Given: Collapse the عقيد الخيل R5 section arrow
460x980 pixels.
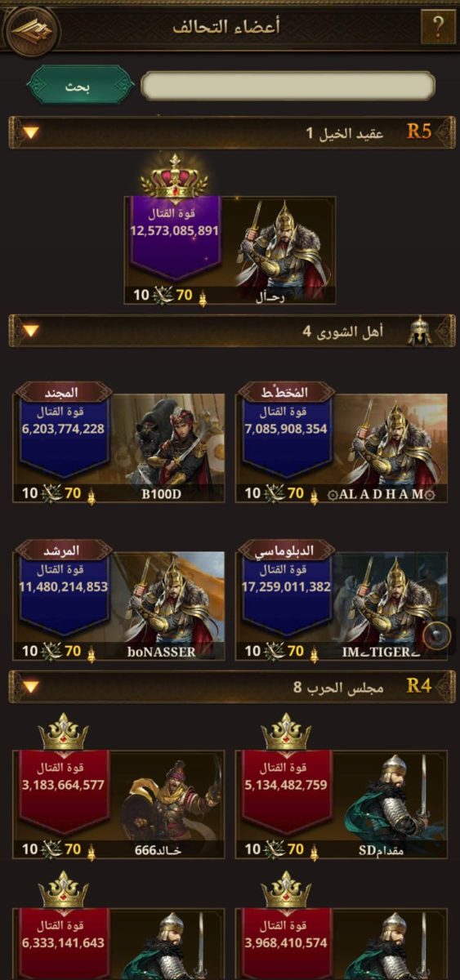Looking at the screenshot, I should coord(31,132).
